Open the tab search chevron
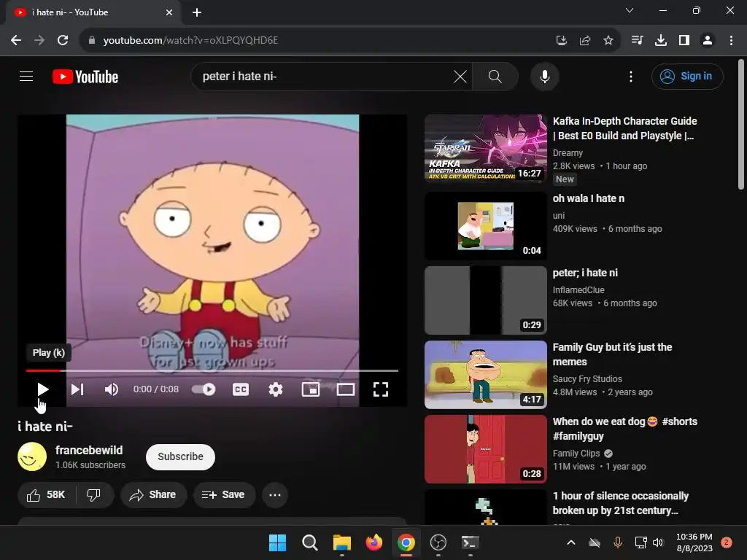Viewport: 747px width, 560px height. (630, 10)
